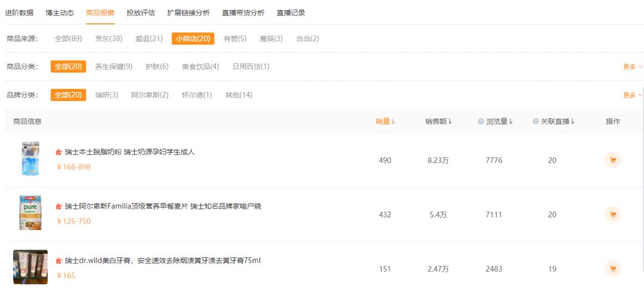The width and height of the screenshot is (644, 295).
Task: Sort the table by 关联直播
Action: click(558, 121)
